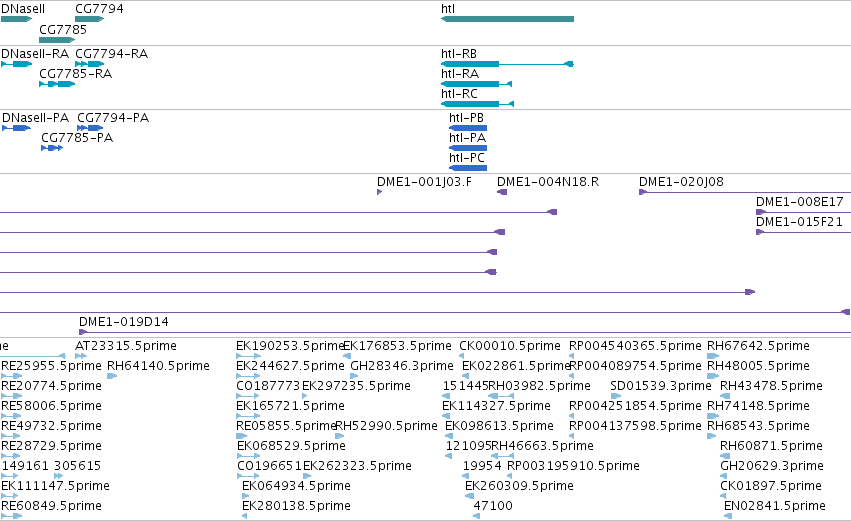
Task: Select EK098613.5prime EST
Action: [x=448, y=436]
